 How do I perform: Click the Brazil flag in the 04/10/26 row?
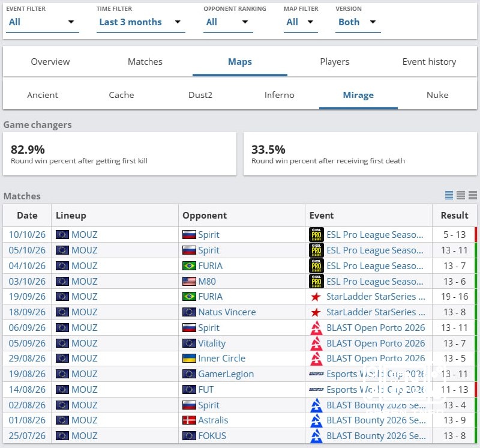[189, 265]
